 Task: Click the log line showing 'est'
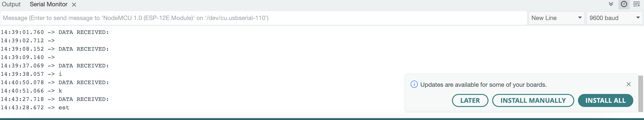(x=35, y=108)
